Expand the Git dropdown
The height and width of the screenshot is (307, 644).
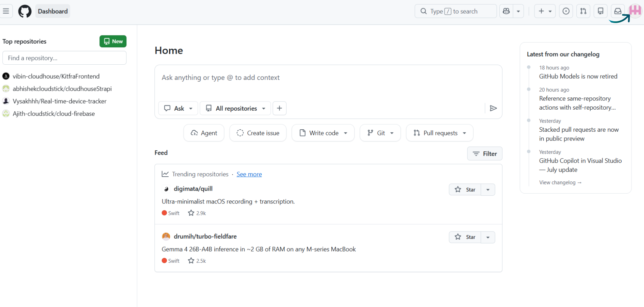(x=380, y=133)
